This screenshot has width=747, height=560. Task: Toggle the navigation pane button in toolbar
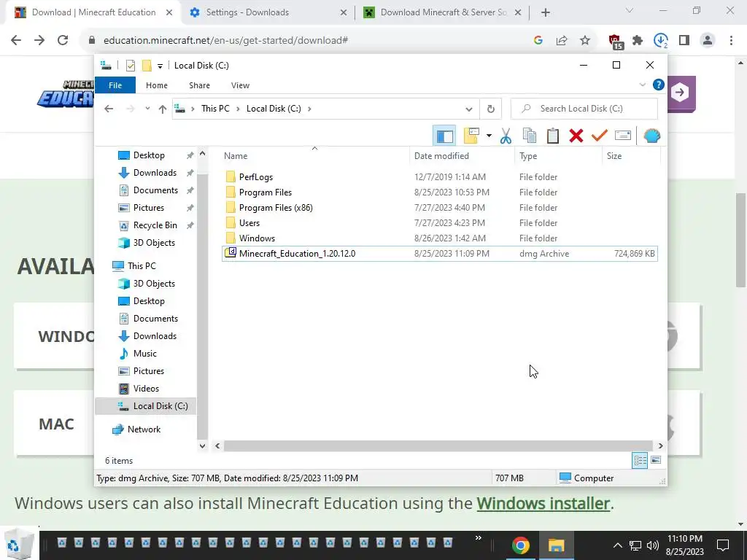pos(444,136)
